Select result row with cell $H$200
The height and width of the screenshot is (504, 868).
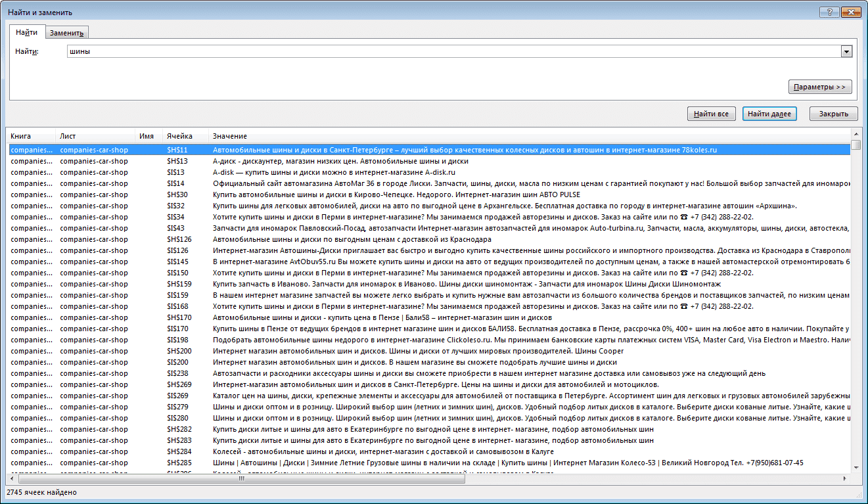429,351
